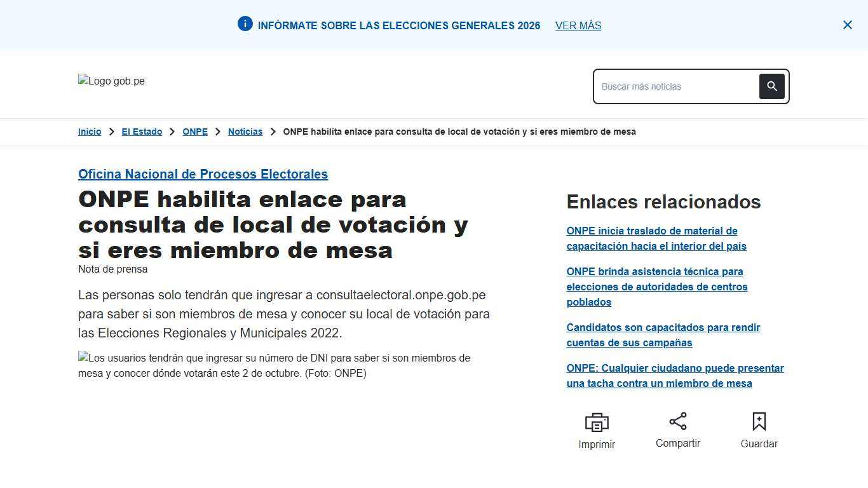Dismiss the elections banner with the X
This screenshot has height=488, width=868.
[x=847, y=25]
